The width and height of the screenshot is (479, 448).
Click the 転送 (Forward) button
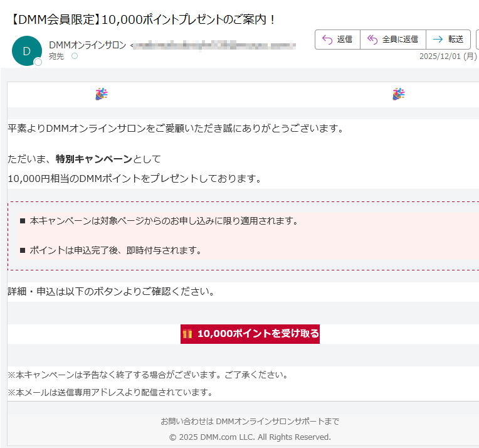[448, 40]
